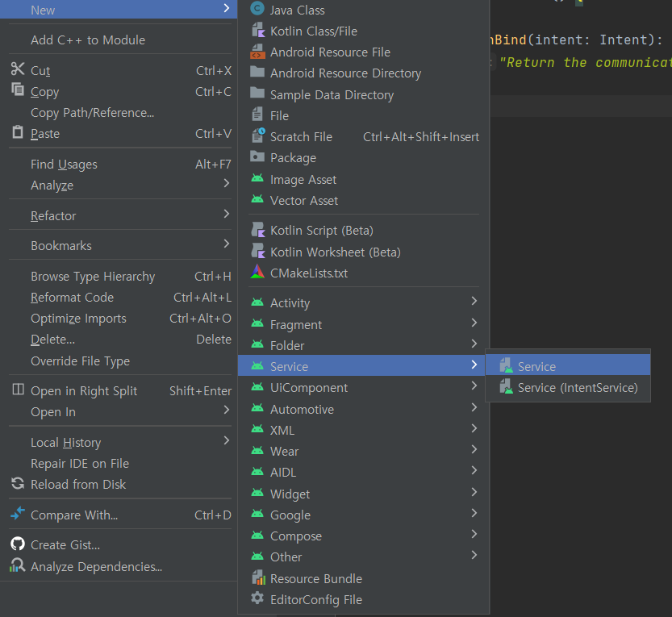Screen dimensions: 672x617
Task: Expand the Fragment submenu arrow
Action: click(x=474, y=323)
